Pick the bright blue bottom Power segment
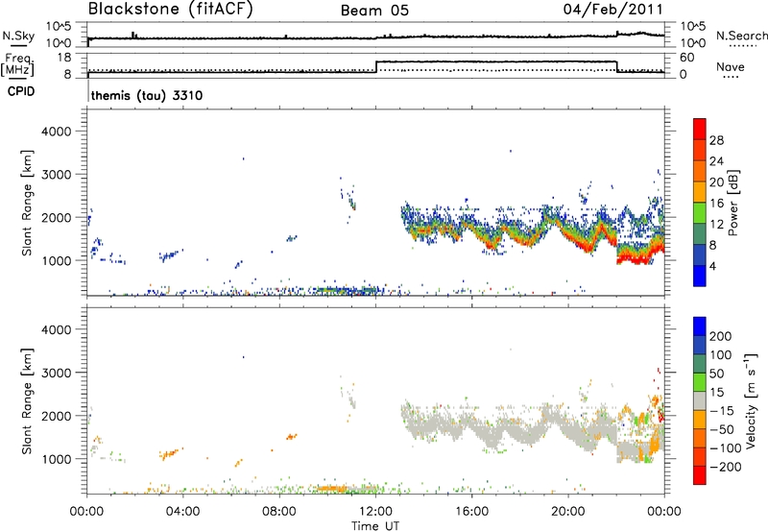The image size is (768, 532). pos(700,276)
